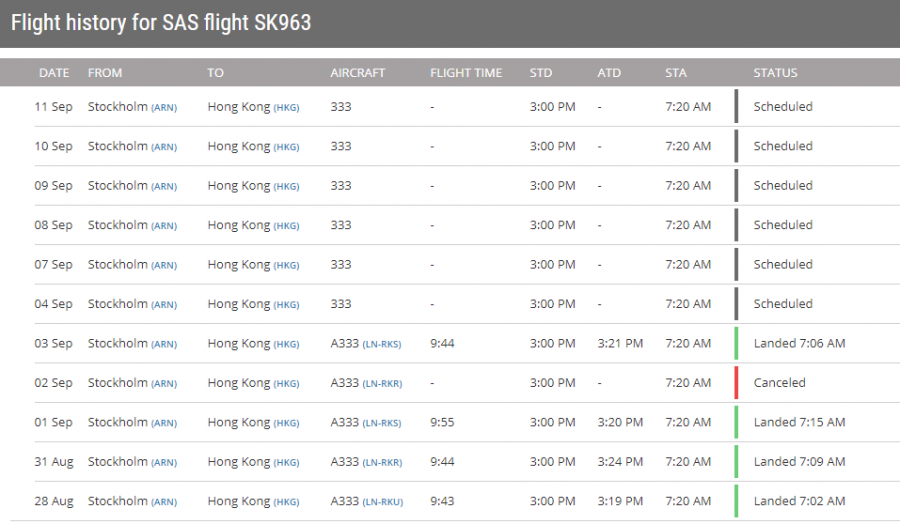Open LN-RKR registration in the canceled 02 Sep row
This screenshot has height=524, width=900.
pyautogui.click(x=382, y=384)
